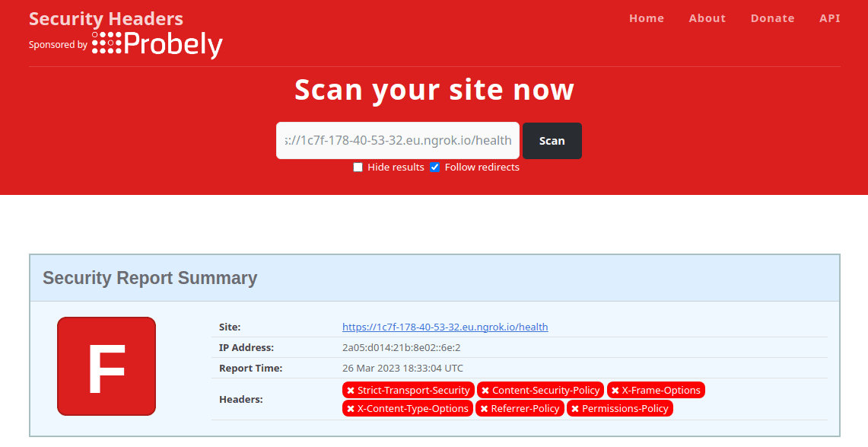The height and width of the screenshot is (447, 868).
Task: Open the scanned ngrok site link
Action: point(445,327)
